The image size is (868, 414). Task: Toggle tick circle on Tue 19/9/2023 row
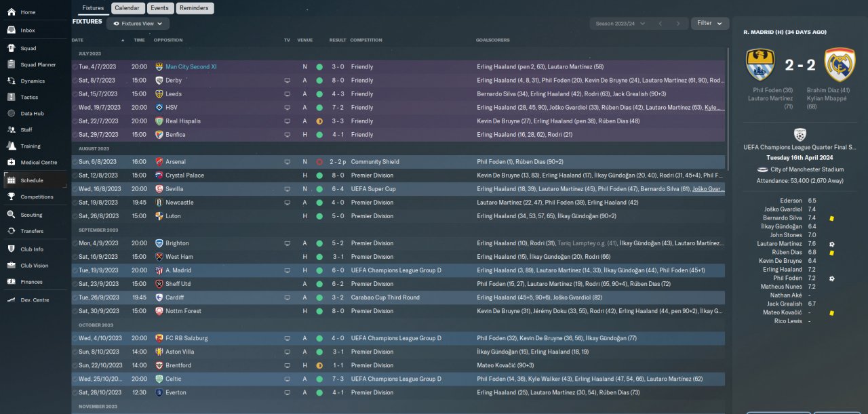click(x=75, y=270)
